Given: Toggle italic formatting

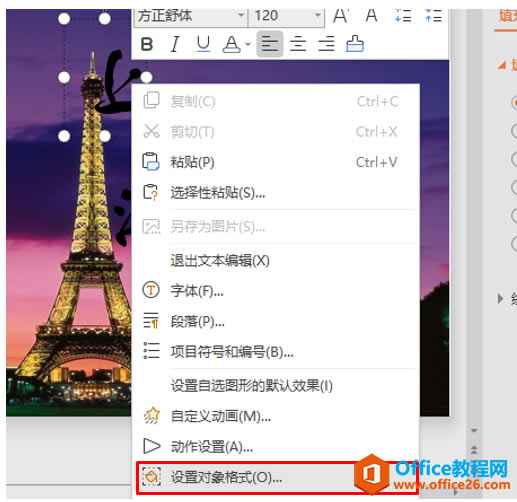Looking at the screenshot, I should (x=175, y=44).
